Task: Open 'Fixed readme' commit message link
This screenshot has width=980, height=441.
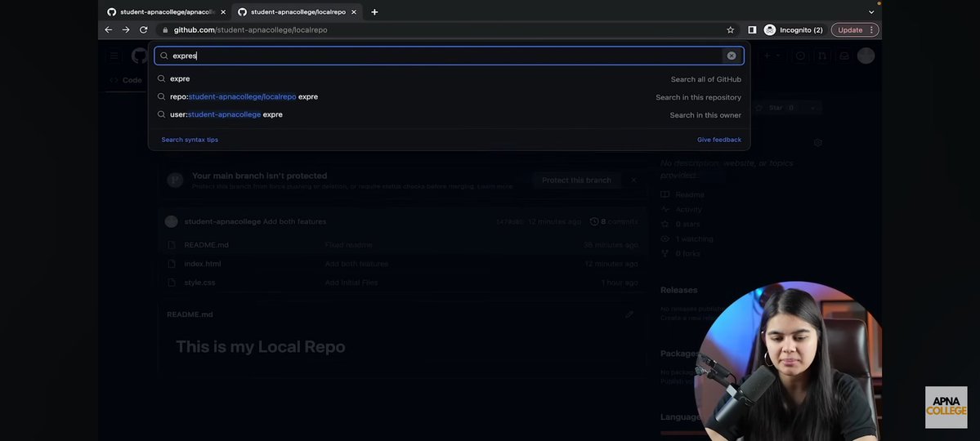Action: pos(349,245)
